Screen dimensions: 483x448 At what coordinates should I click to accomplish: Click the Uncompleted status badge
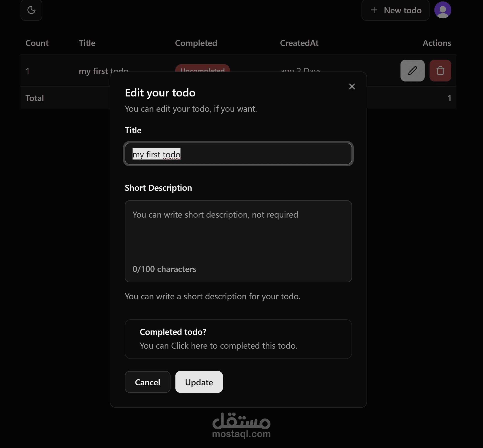tap(202, 68)
